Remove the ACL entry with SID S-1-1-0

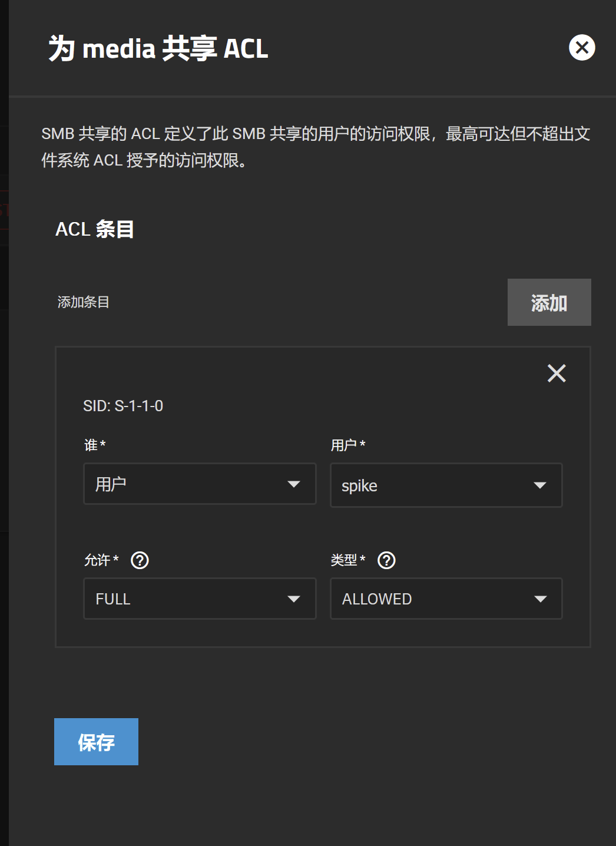tap(557, 373)
